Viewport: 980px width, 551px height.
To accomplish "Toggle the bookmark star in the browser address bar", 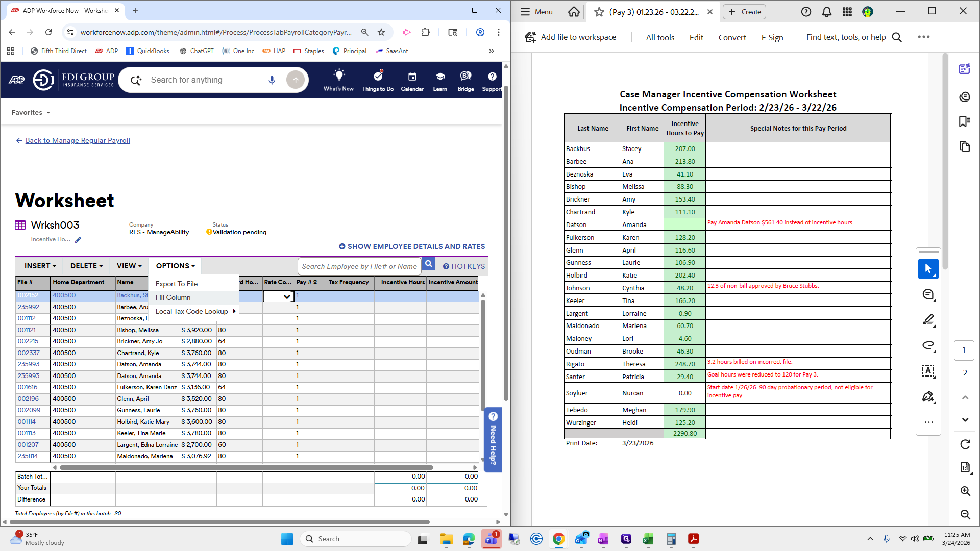I will [381, 32].
